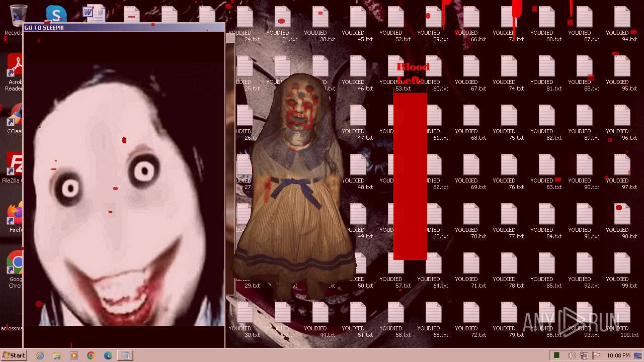Open the Word document desktop icon
Viewport: 644px width, 362px height.
tap(94, 14)
